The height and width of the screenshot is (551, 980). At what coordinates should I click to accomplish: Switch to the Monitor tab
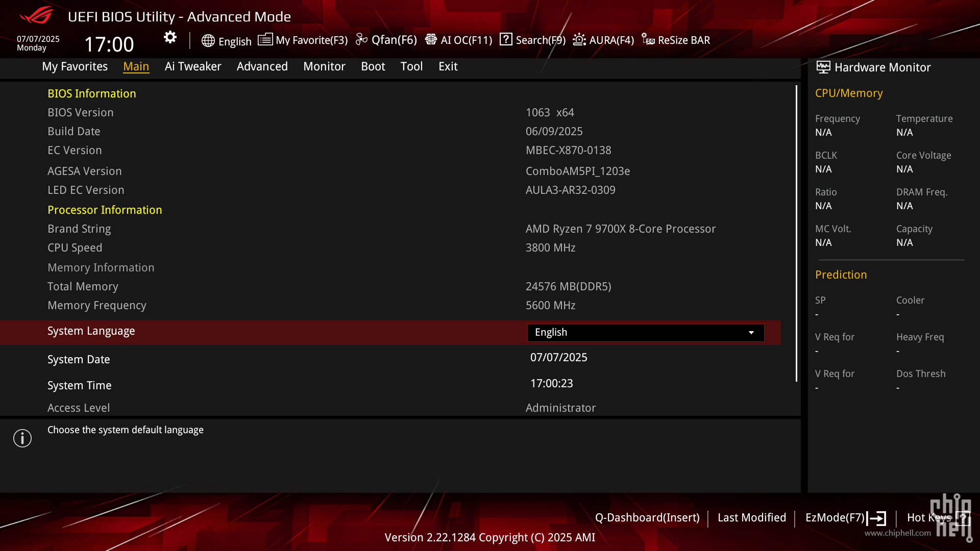tap(324, 66)
